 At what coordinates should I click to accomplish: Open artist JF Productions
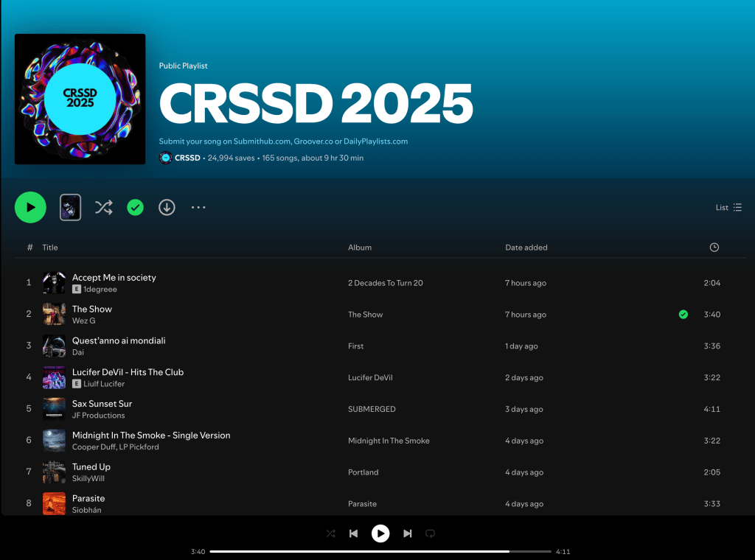(x=98, y=416)
